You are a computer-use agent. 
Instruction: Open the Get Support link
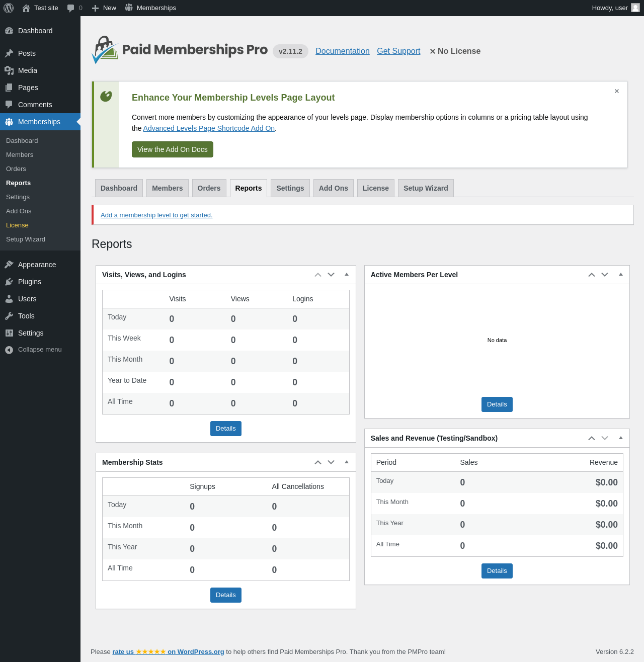pyautogui.click(x=398, y=51)
